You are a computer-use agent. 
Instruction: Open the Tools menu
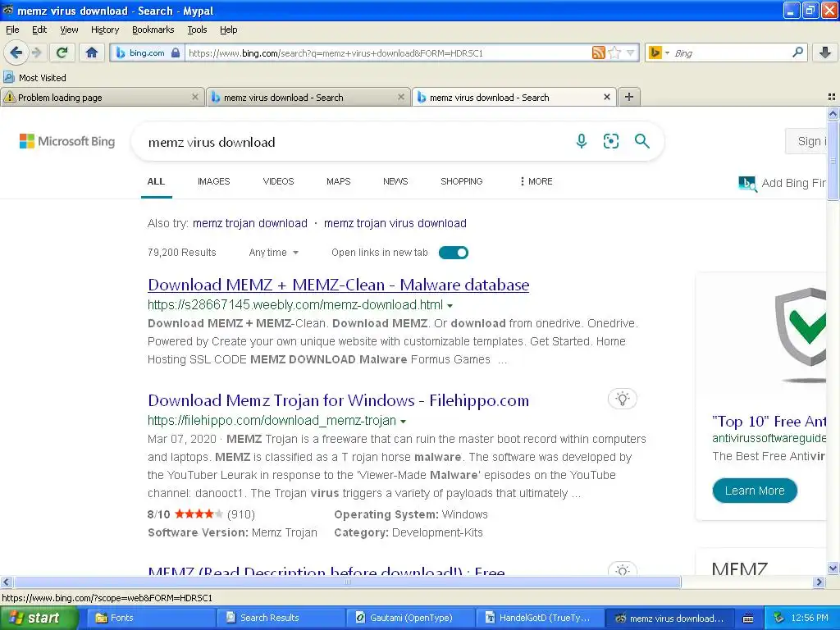pyautogui.click(x=197, y=30)
